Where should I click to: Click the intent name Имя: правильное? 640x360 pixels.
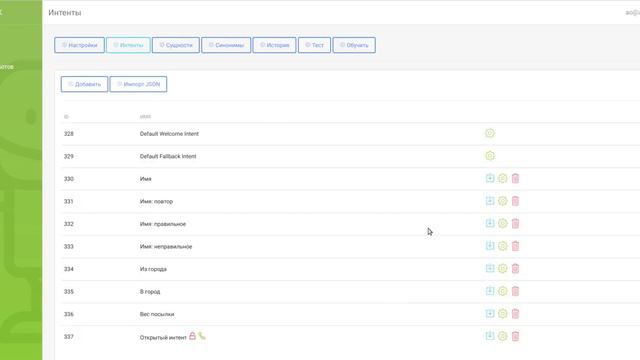tap(162, 224)
